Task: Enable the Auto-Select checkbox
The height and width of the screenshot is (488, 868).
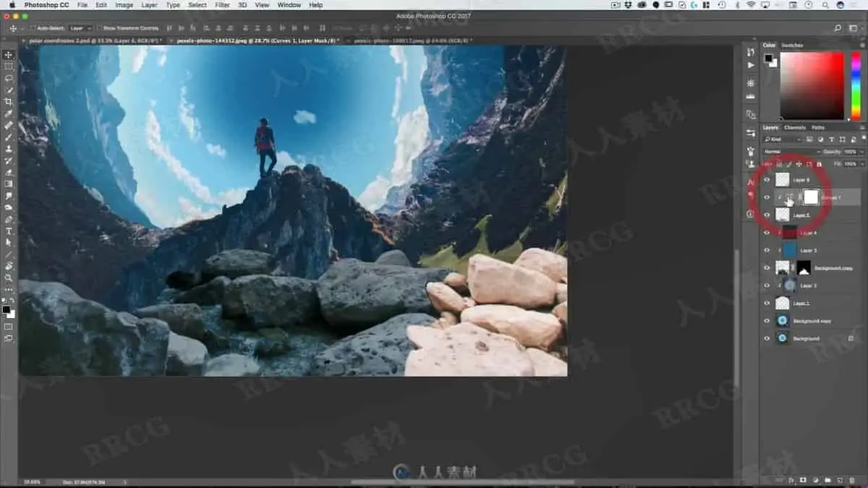Action: coord(33,28)
